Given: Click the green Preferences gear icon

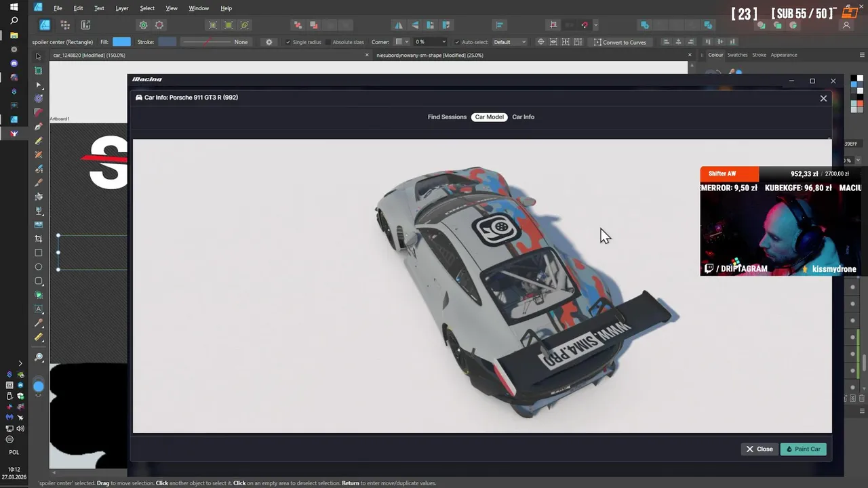Looking at the screenshot, I should (x=143, y=25).
